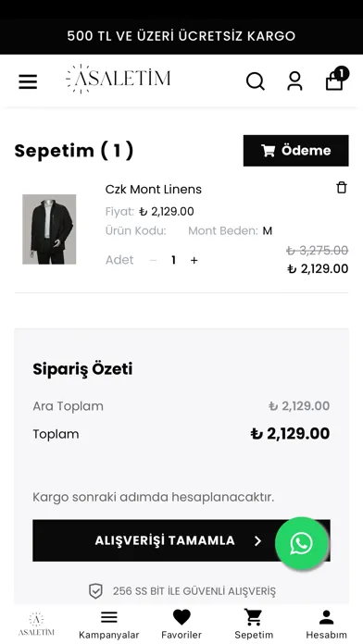The width and height of the screenshot is (363, 644).
Task: Tap the Asaletim logo in header
Action: (x=118, y=79)
